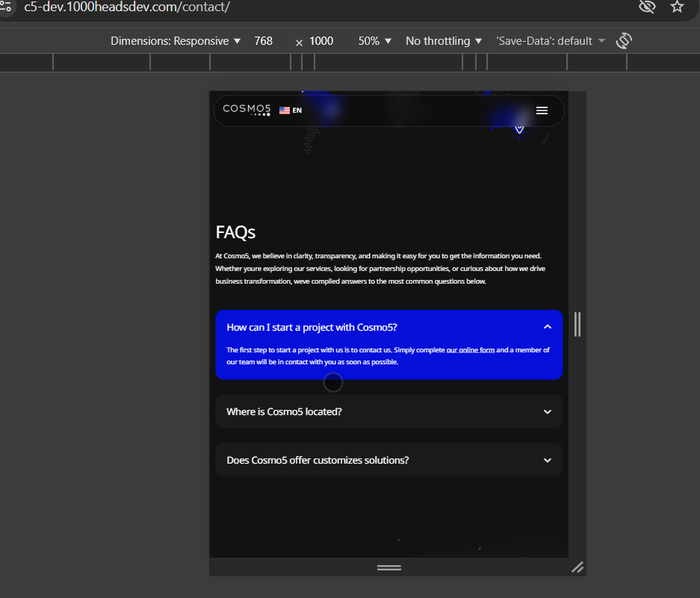Screen dimensions: 700x598
Task: Click the address bar URL
Action: point(127,7)
